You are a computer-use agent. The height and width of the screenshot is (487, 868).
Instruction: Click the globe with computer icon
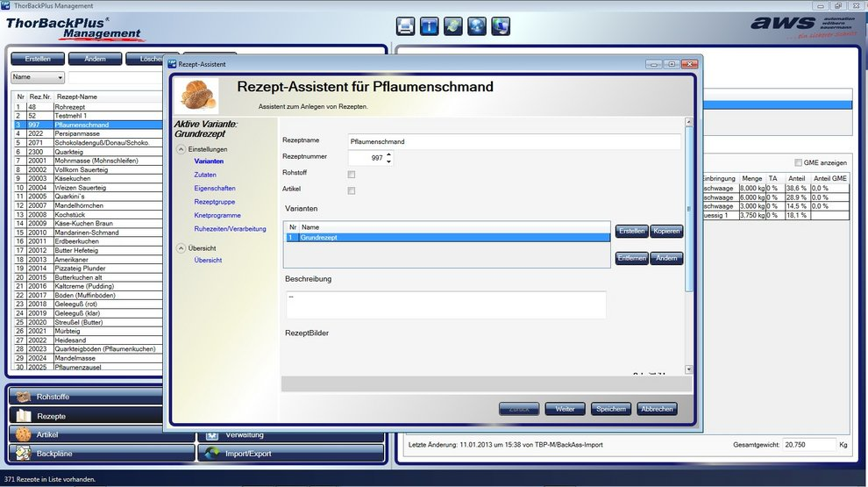point(501,26)
